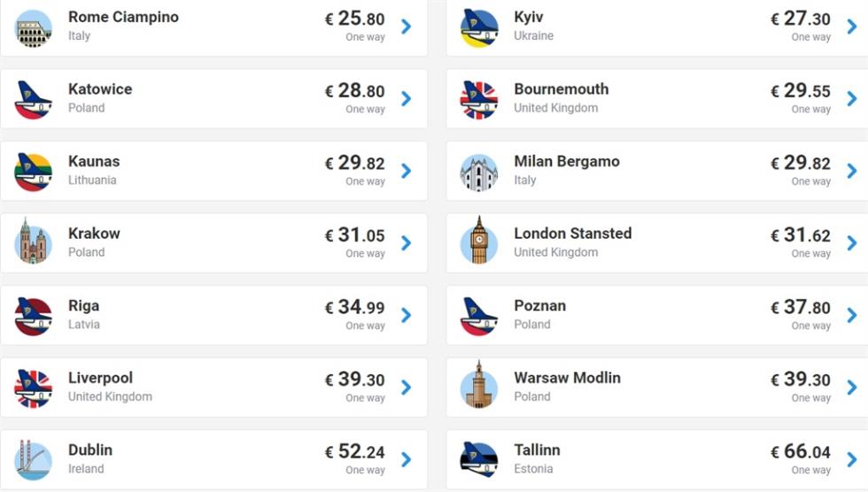The height and width of the screenshot is (492, 868).
Task: Select the Warsaw Modlin destination card
Action: tap(657, 388)
